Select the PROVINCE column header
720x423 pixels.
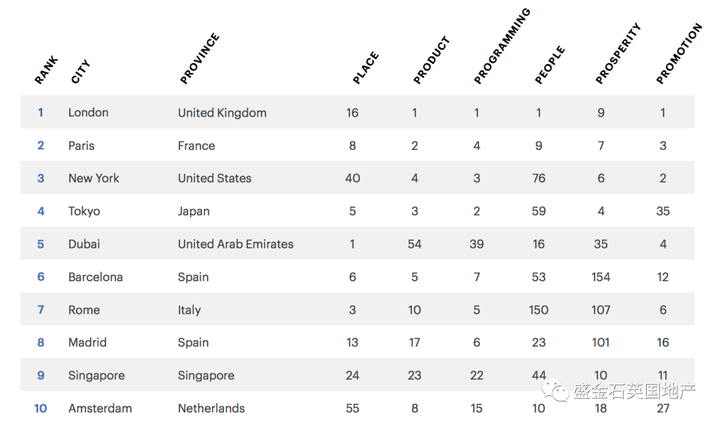click(200, 58)
